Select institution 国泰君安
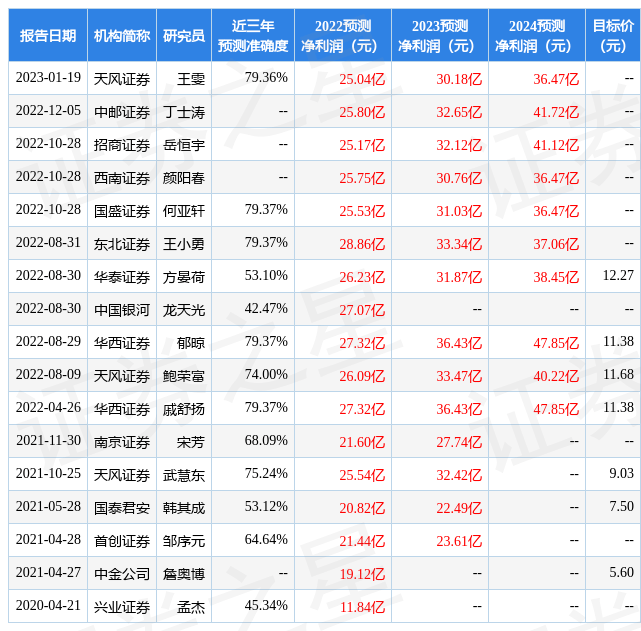This screenshot has height=631, width=641. (122, 508)
